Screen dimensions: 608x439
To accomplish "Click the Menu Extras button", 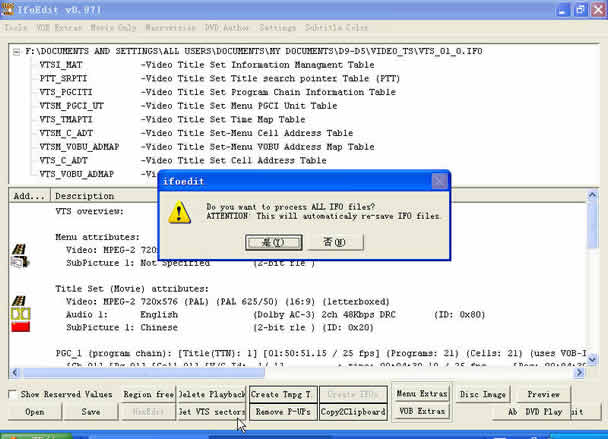I will 422,394.
